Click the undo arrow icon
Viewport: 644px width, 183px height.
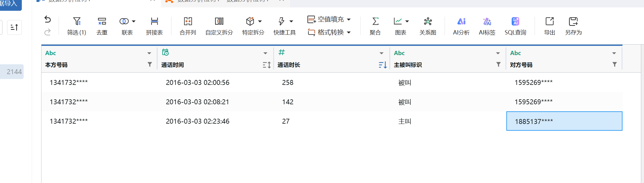click(x=48, y=19)
